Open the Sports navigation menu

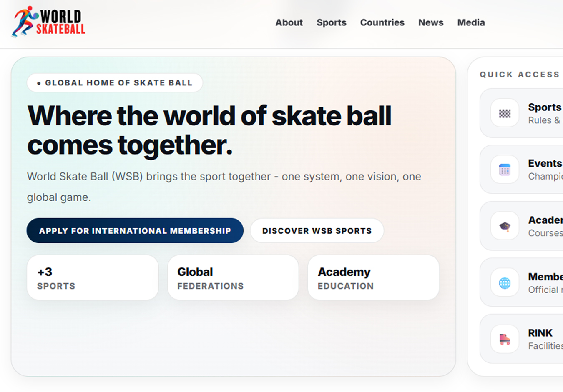332,22
